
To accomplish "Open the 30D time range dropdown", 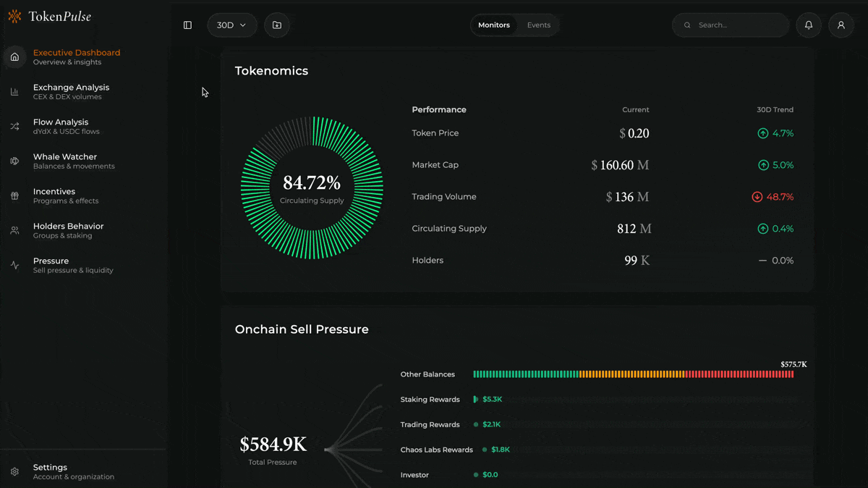I will (231, 25).
